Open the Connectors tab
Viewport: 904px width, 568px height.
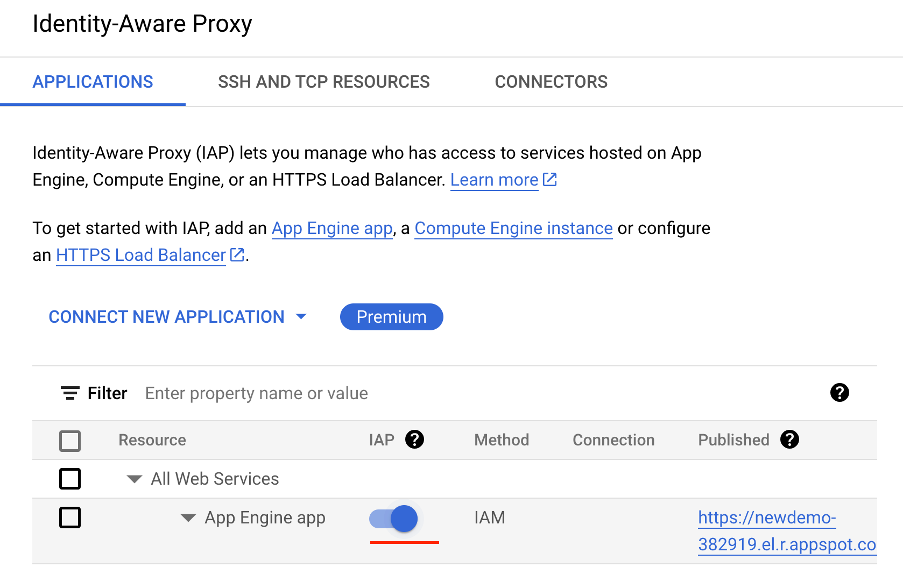click(x=551, y=82)
